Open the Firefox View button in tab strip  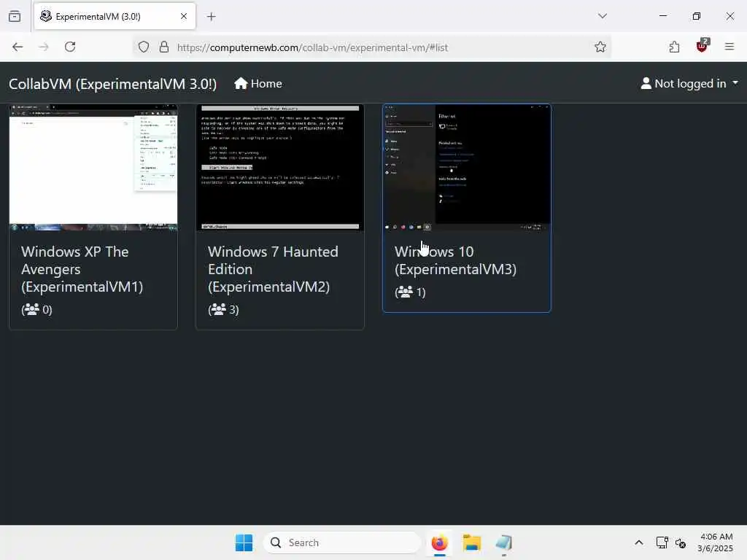[15, 16]
